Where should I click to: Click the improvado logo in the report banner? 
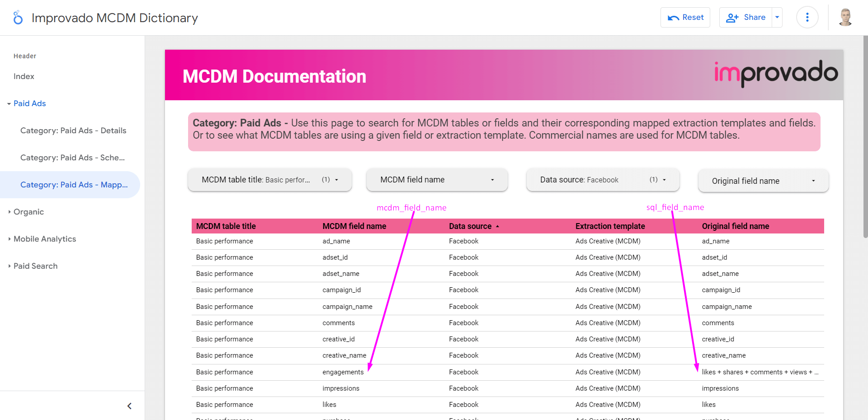tap(775, 74)
